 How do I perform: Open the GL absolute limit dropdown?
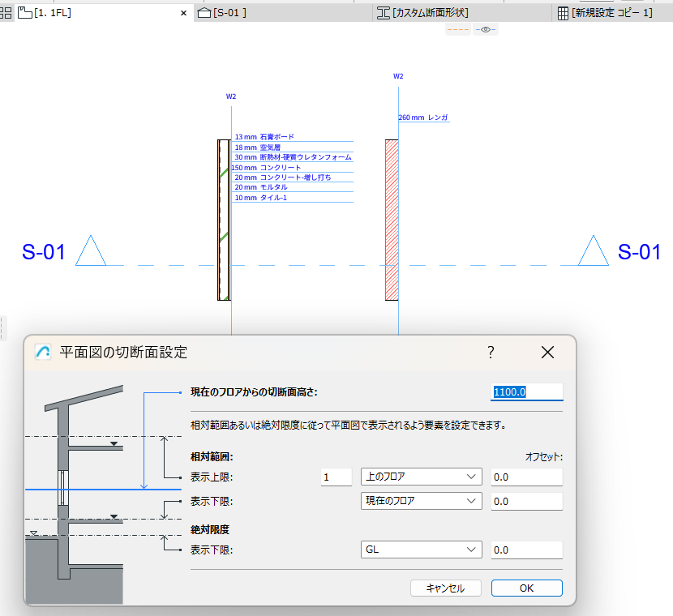pos(422,550)
